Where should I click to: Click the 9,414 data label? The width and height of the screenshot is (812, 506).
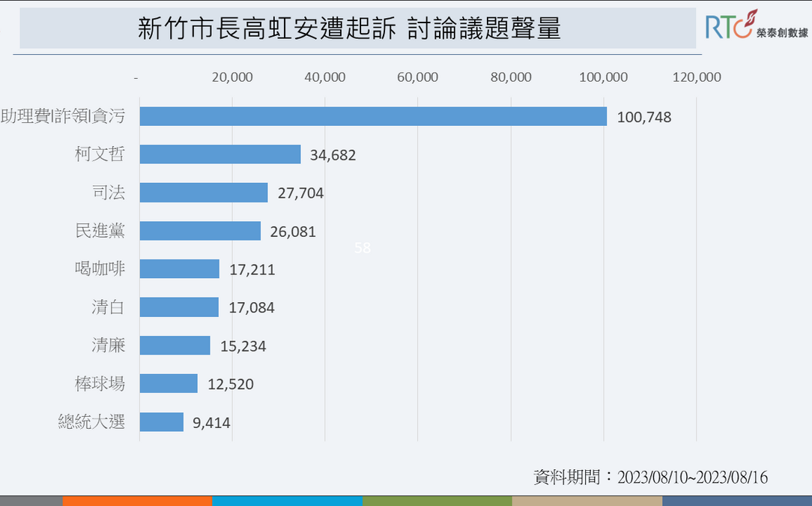click(x=211, y=423)
